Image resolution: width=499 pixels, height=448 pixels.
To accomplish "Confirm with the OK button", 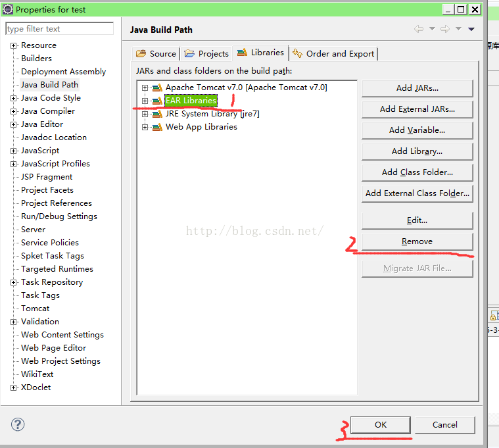I will 381,425.
